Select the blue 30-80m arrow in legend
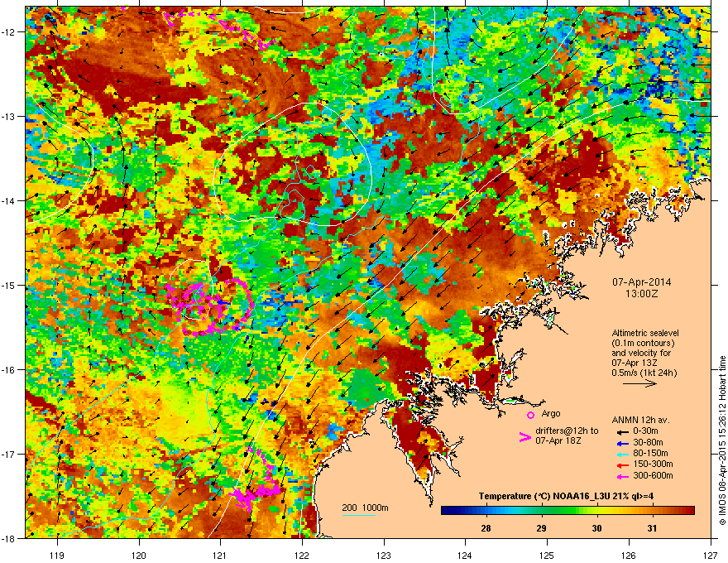The width and height of the screenshot is (728, 563). tap(622, 443)
